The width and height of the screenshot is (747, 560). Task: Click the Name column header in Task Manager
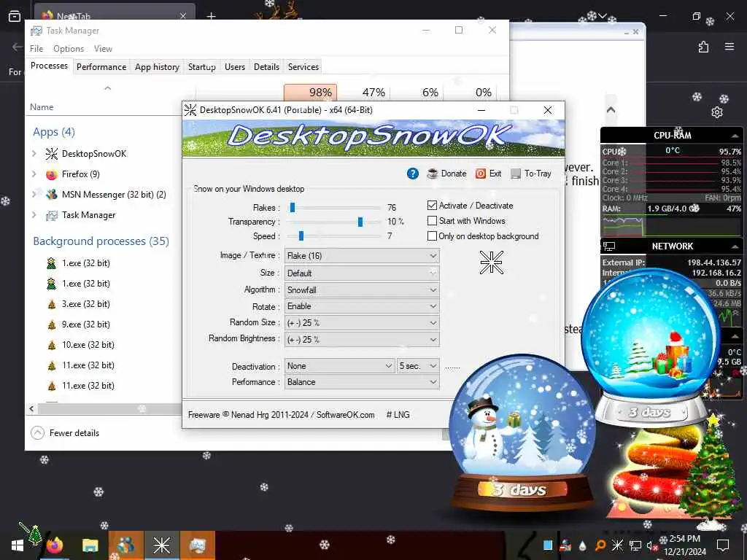coord(42,107)
